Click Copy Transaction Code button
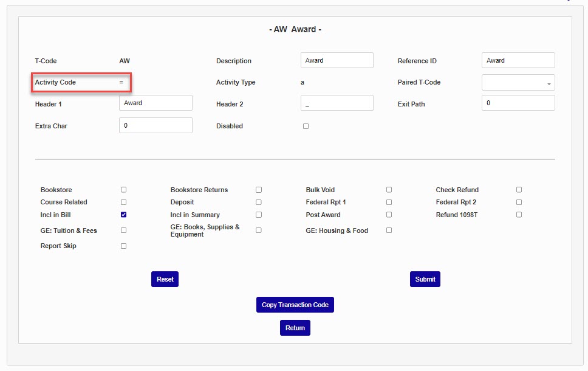 [295, 305]
